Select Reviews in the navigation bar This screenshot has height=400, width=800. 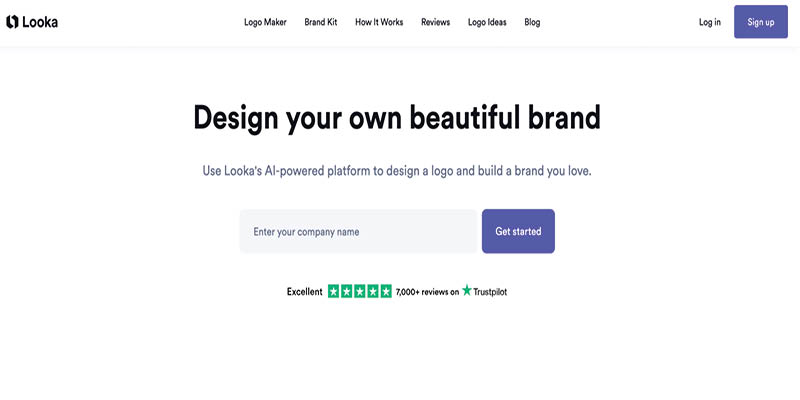point(436,22)
